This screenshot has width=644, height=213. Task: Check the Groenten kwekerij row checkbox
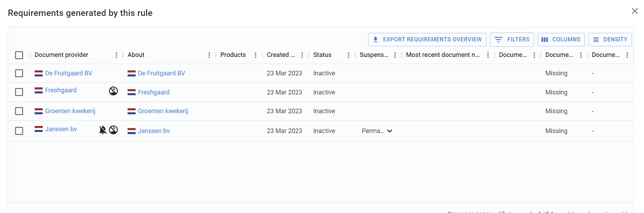pos(19,111)
